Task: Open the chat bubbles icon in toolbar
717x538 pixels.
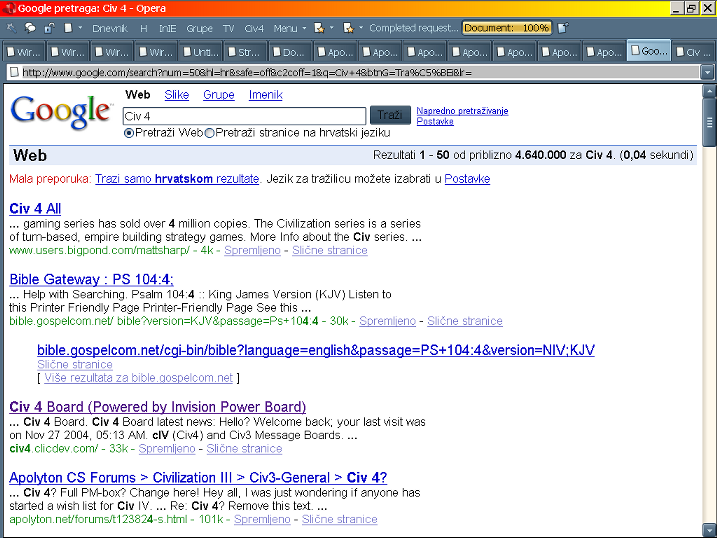Action: pyautogui.click(x=30, y=28)
